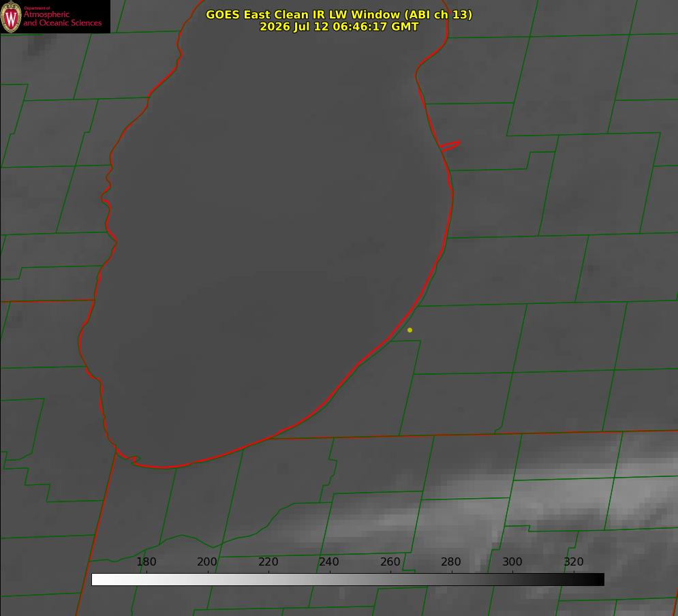Click the 260 label on colorbar

point(390,561)
